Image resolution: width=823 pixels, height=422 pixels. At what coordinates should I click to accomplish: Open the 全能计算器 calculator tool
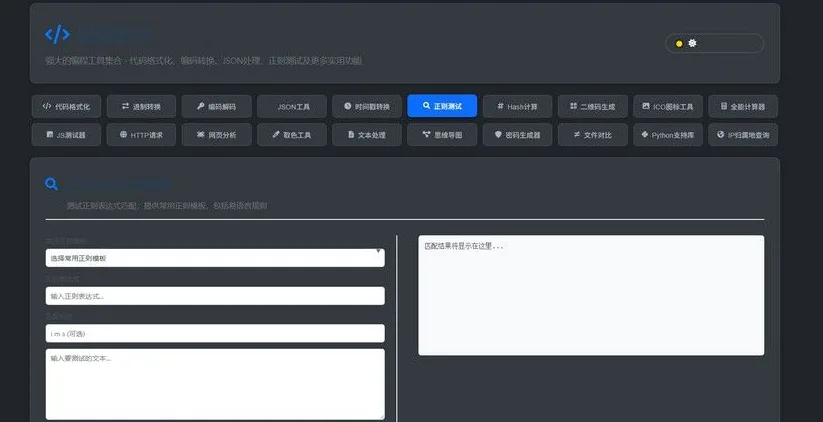[742, 106]
